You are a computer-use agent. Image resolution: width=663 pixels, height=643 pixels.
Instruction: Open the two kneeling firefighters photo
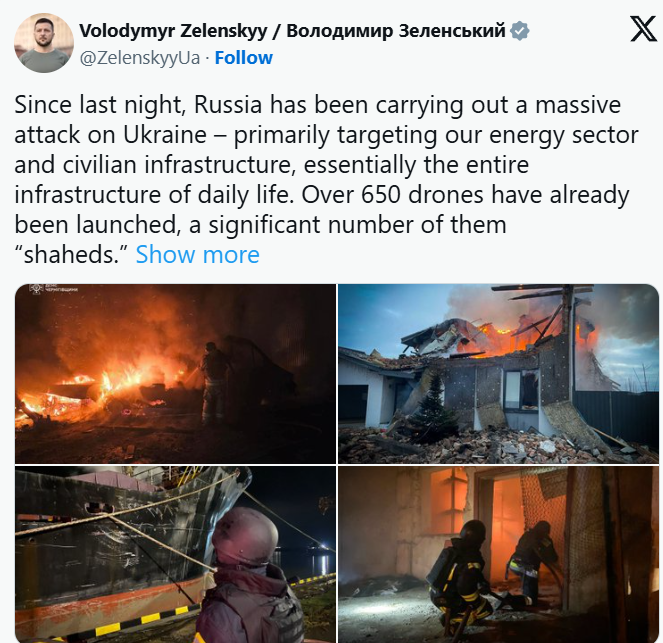pyautogui.click(x=499, y=554)
